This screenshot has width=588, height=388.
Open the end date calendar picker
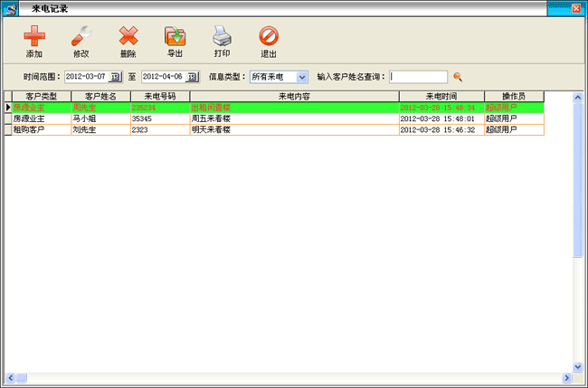[192, 77]
